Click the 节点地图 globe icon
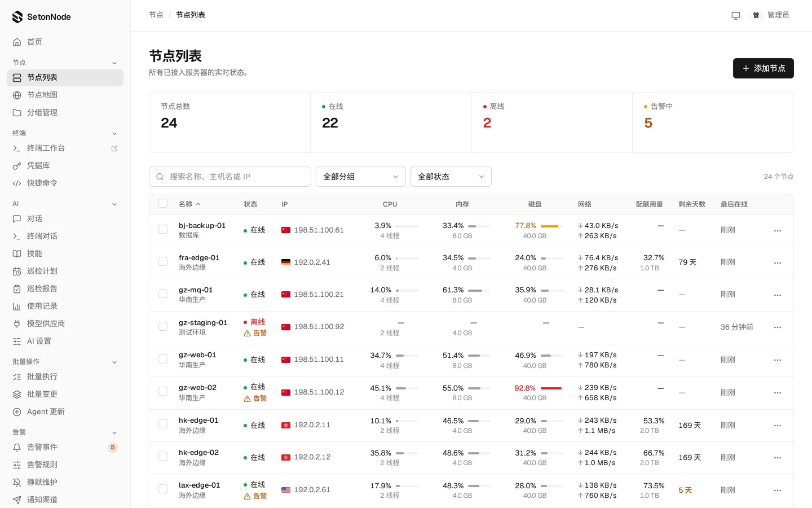Screen dimensions: 812x508 point(17,95)
